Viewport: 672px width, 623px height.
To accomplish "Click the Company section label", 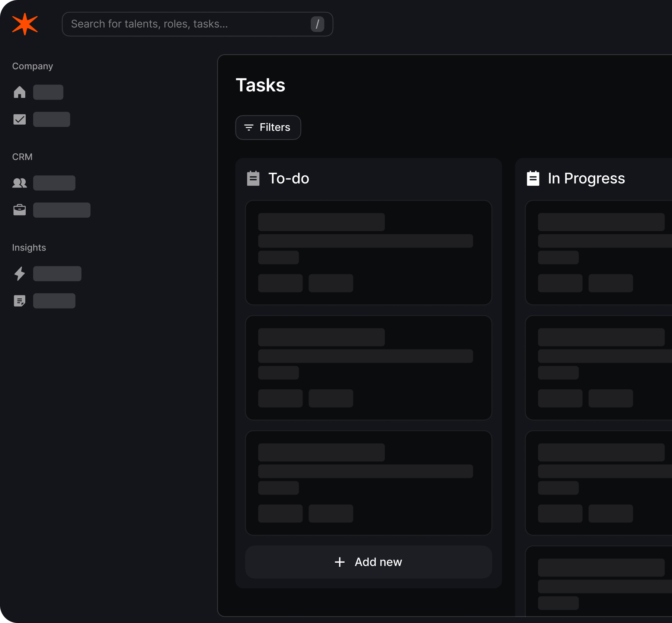I will point(33,66).
